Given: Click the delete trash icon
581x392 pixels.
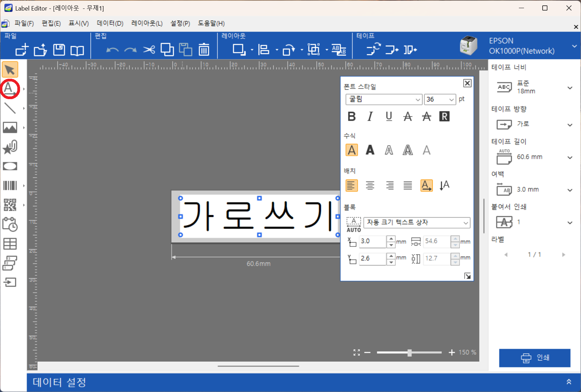Looking at the screenshot, I should point(204,50).
